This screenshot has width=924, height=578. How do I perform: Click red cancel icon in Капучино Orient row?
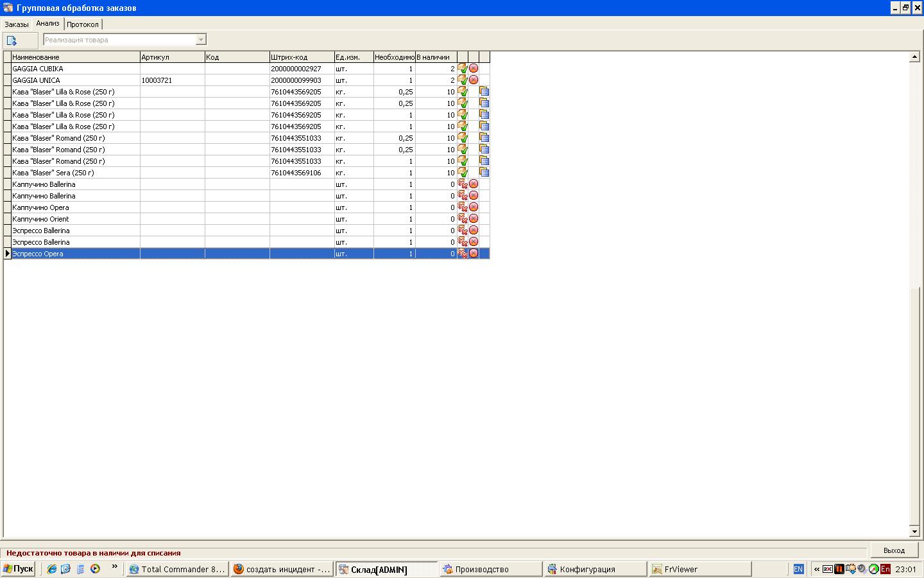(x=474, y=219)
